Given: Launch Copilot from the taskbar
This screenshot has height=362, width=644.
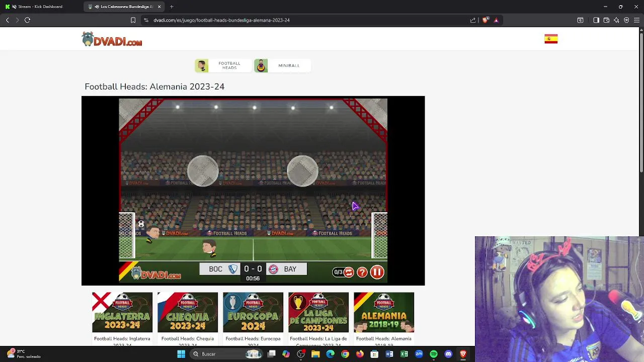Looking at the screenshot, I should pyautogui.click(x=286, y=354).
